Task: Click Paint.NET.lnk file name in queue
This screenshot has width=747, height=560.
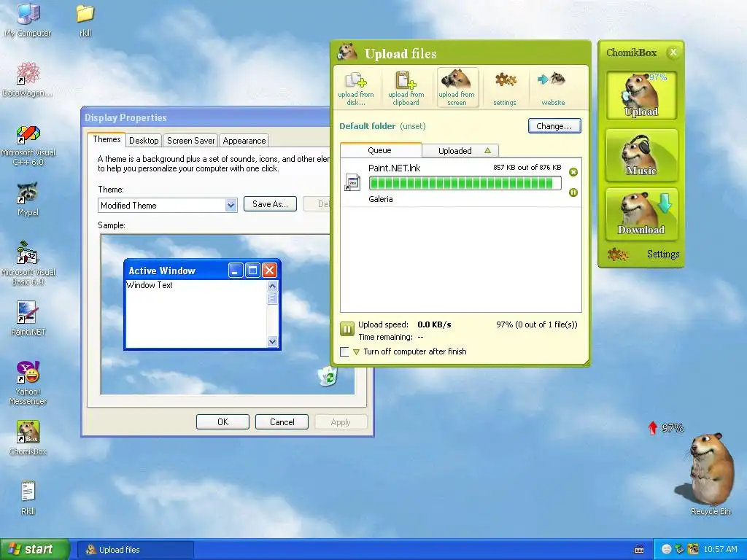Action: coord(395,168)
